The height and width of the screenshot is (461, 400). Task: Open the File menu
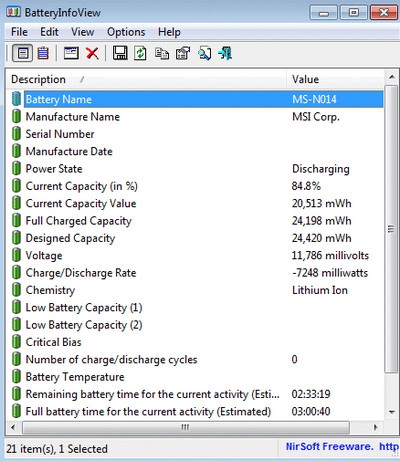point(19,32)
